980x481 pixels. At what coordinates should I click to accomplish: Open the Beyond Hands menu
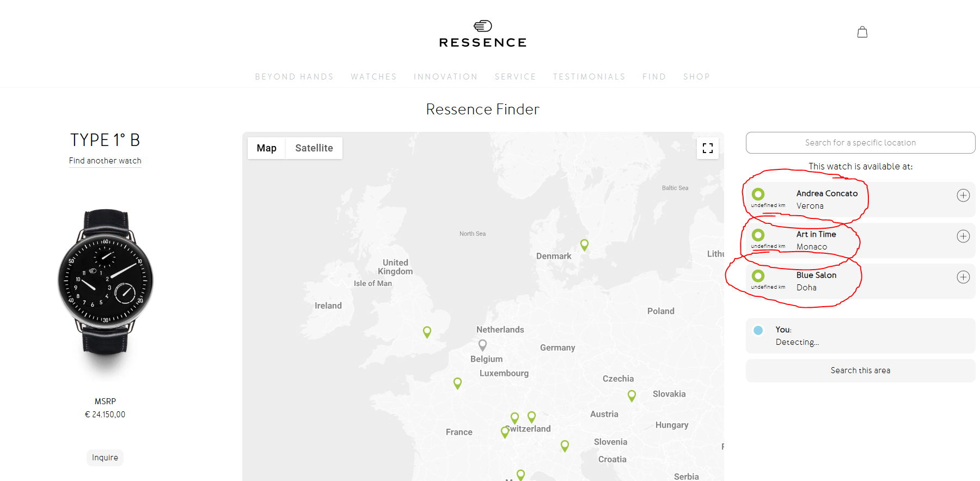click(x=295, y=77)
